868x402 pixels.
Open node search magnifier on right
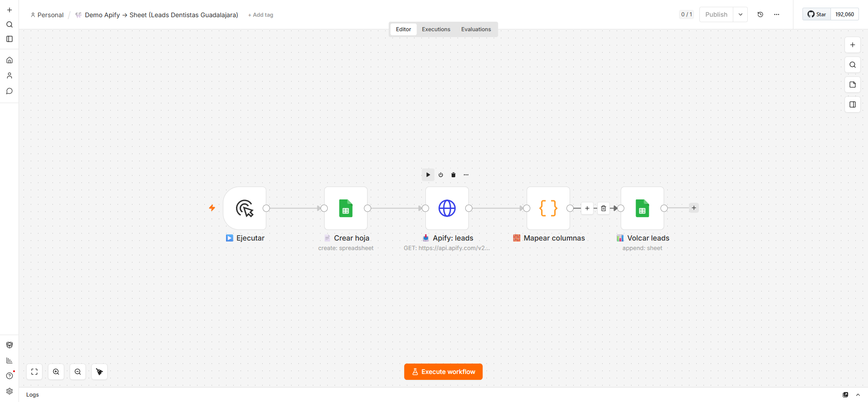853,65
